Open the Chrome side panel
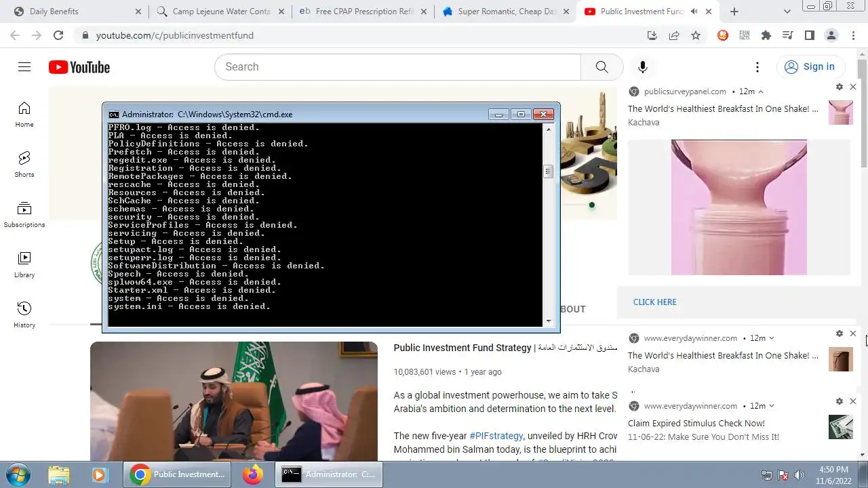Image resolution: width=868 pixels, height=488 pixels. [x=810, y=35]
